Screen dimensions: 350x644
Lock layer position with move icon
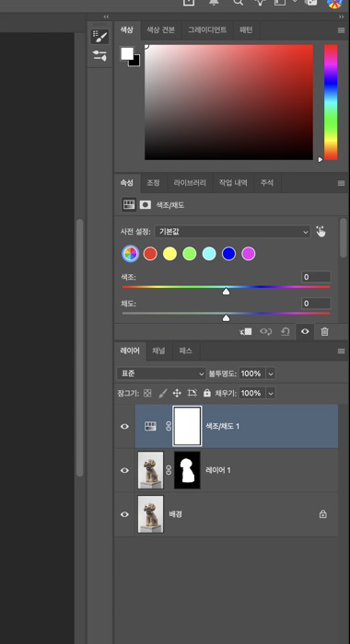pos(177,393)
